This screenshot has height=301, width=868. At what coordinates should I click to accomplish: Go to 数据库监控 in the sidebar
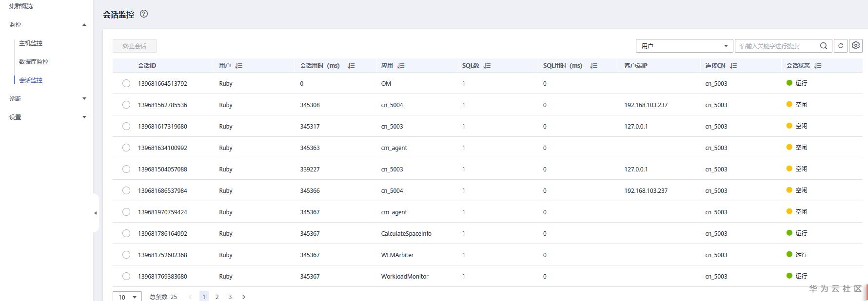[x=34, y=62]
